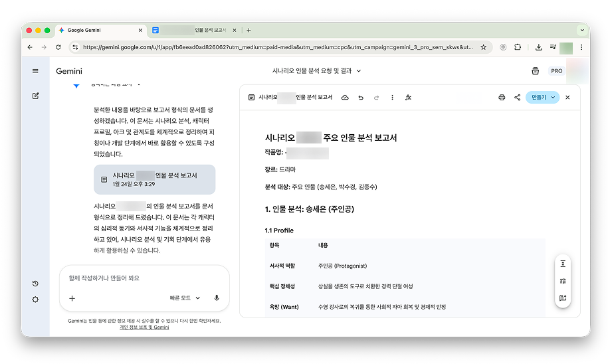Click the cloud save icon in document toolbar
Screen dimensions: 608x364
(345, 97)
